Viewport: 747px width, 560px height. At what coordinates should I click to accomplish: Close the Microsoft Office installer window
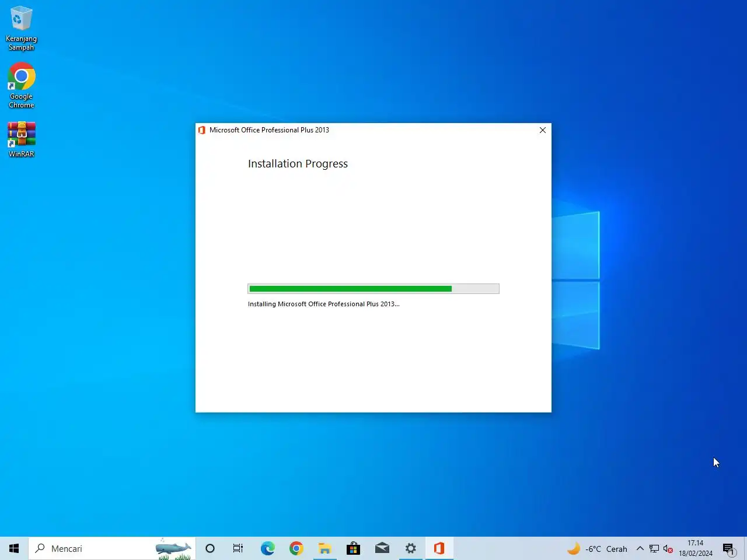pyautogui.click(x=543, y=130)
